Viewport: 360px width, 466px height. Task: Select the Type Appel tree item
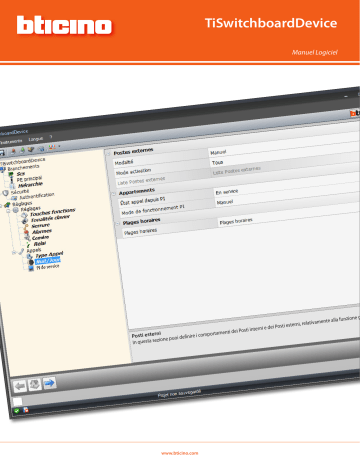point(49,255)
